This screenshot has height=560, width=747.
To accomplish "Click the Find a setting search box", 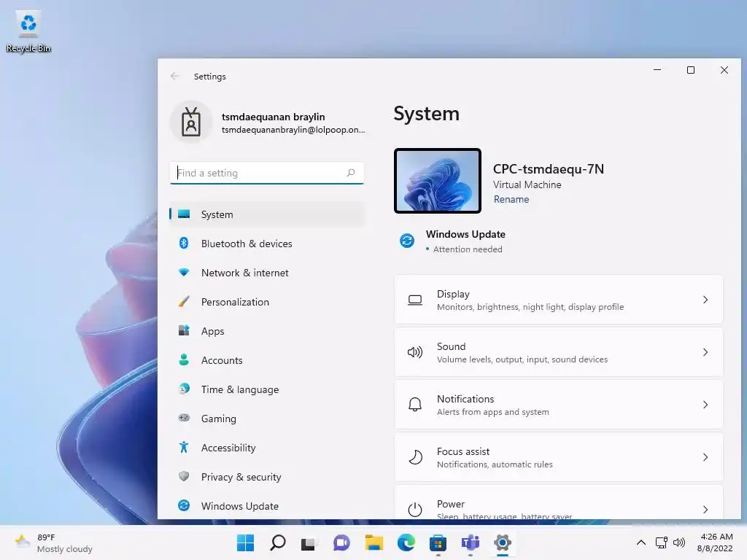I will 267,173.
